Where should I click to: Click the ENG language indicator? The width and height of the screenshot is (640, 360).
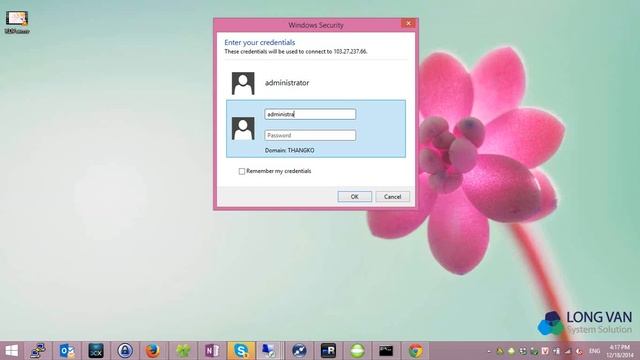[595, 351]
